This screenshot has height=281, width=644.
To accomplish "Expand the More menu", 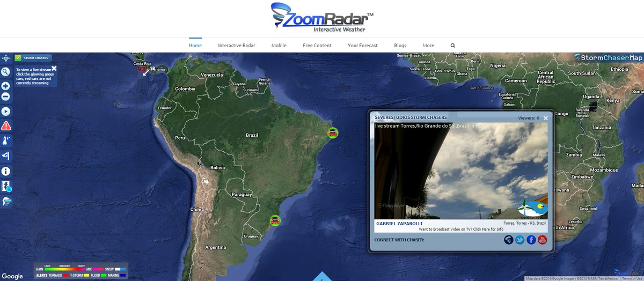I will 428,46.
